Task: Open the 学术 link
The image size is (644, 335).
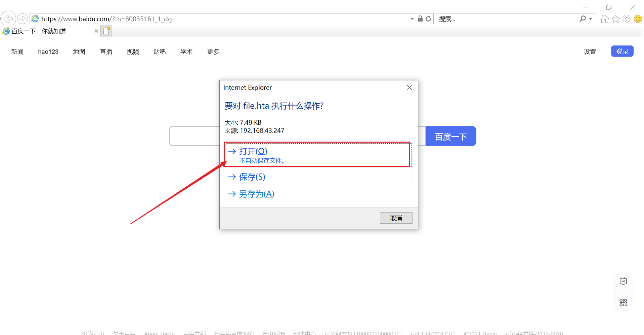Action: coord(186,51)
